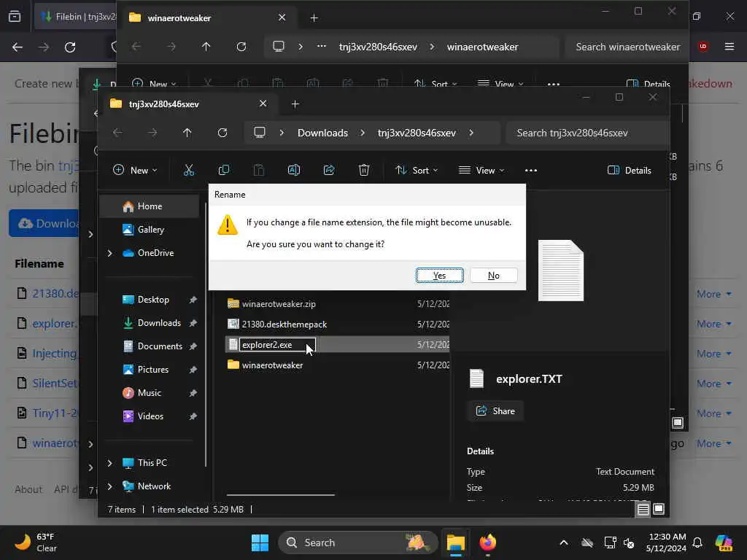Expand the Network tree node
This screenshot has height=560, width=747.
(x=110, y=486)
